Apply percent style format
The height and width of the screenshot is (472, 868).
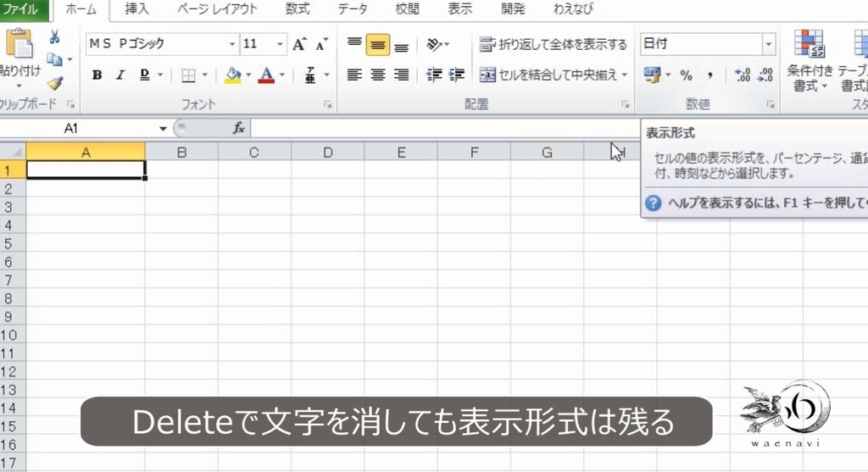point(687,75)
